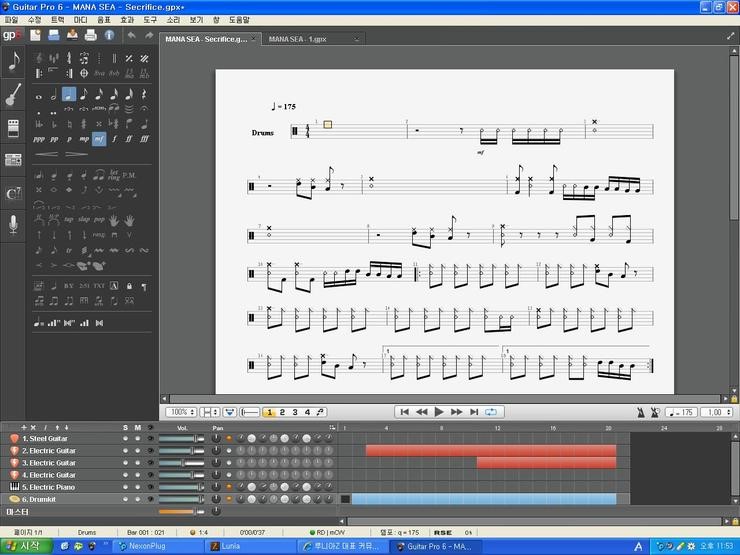Set dynamic to ppp
Viewport: 740px width, 555px height.
tap(39, 139)
